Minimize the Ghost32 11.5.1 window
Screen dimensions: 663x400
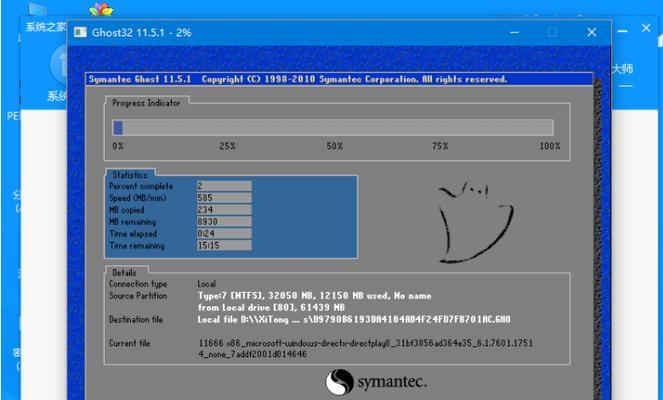click(514, 33)
